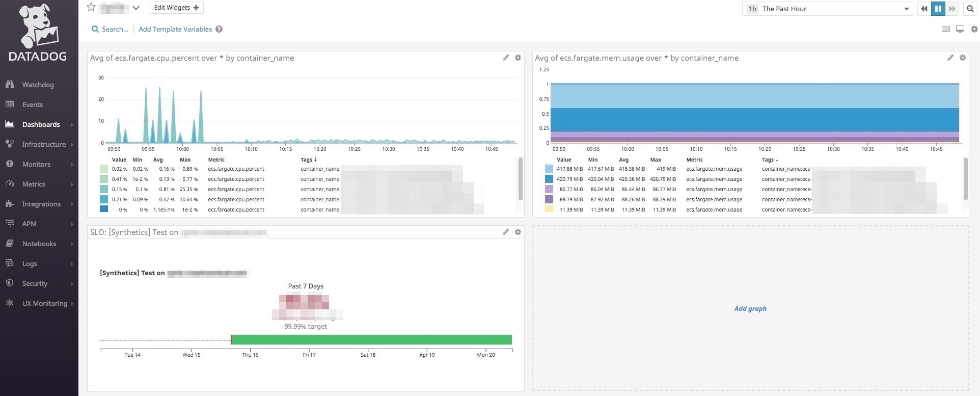Open keyboard shortcuts icon

tap(945, 29)
